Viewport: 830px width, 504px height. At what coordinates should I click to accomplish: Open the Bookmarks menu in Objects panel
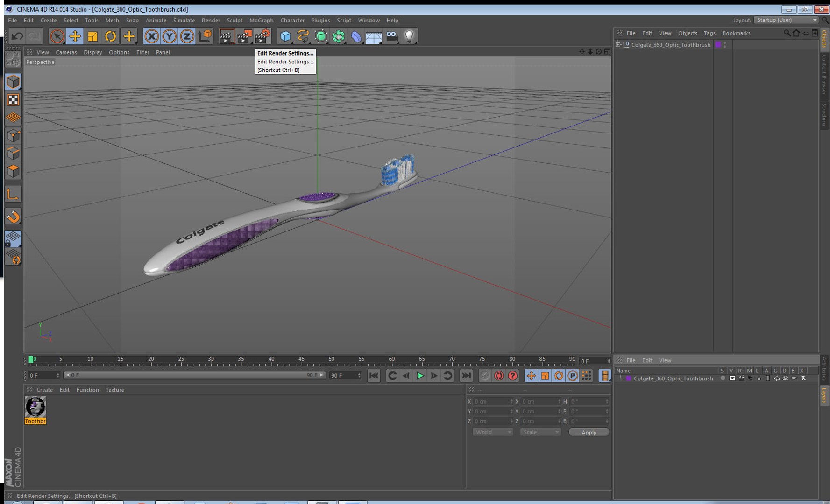736,33
